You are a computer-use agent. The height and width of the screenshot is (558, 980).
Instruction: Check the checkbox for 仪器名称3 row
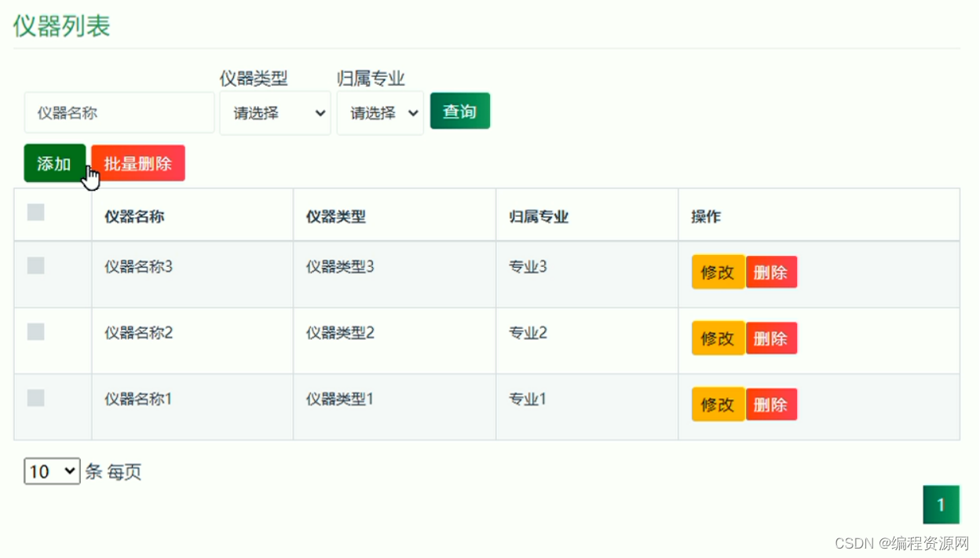tap(36, 265)
